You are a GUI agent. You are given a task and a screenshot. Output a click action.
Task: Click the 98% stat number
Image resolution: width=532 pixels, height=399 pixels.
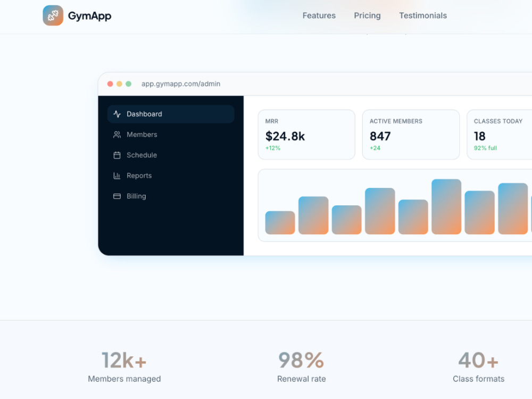(301, 360)
